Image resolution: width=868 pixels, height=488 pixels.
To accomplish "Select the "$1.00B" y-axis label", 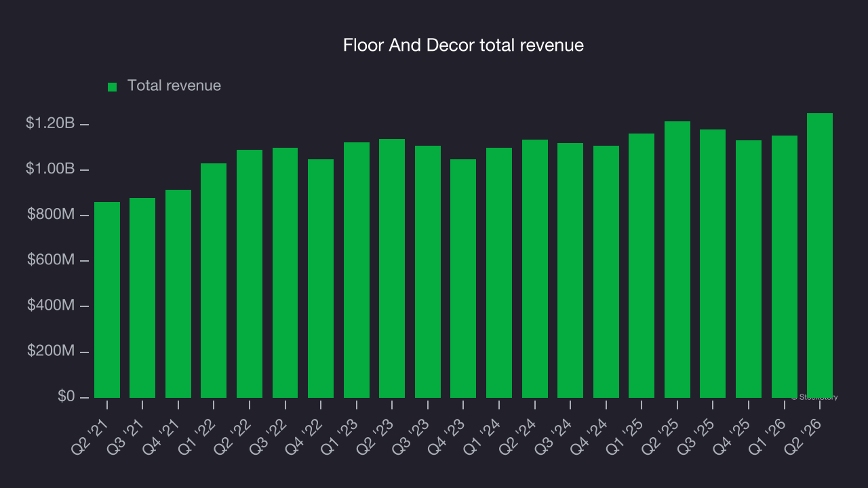I will [50, 169].
